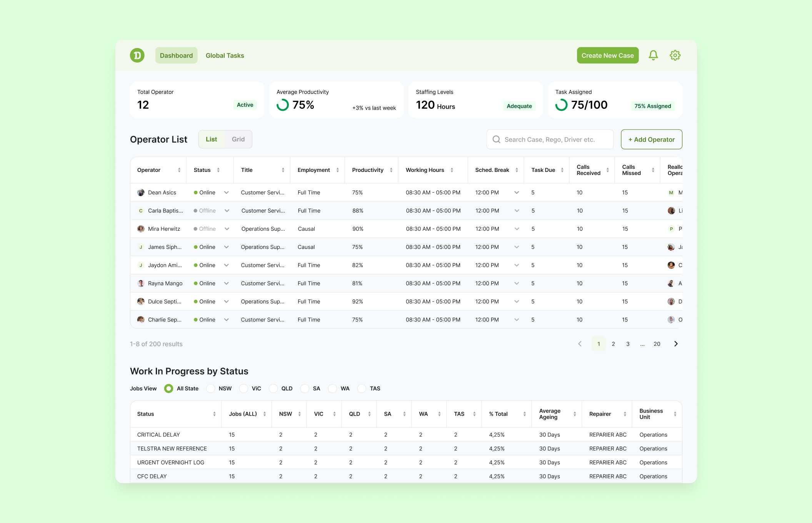This screenshot has width=812, height=523.
Task: Open settings gear icon
Action: (x=675, y=55)
